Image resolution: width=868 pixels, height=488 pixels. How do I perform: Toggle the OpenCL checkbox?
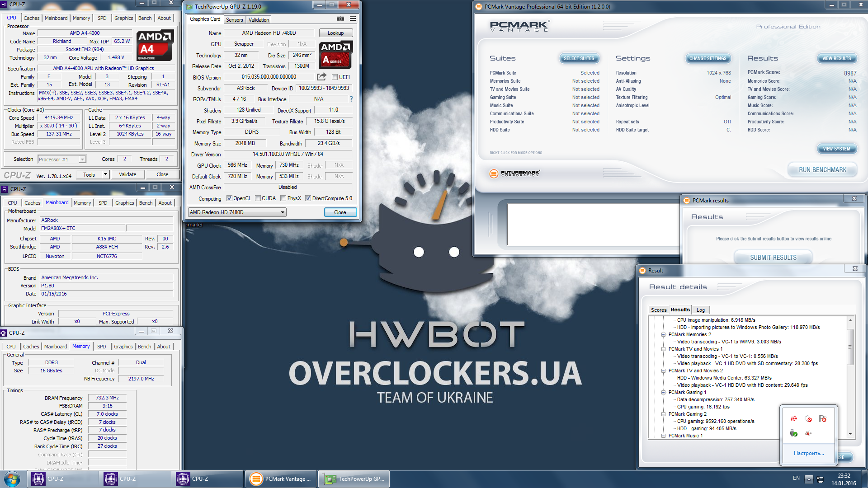(229, 198)
